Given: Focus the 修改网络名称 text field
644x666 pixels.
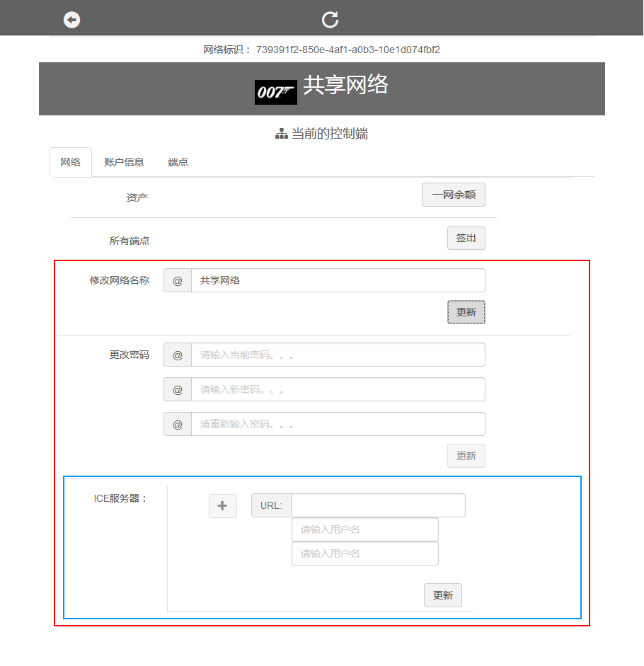Looking at the screenshot, I should (x=338, y=280).
